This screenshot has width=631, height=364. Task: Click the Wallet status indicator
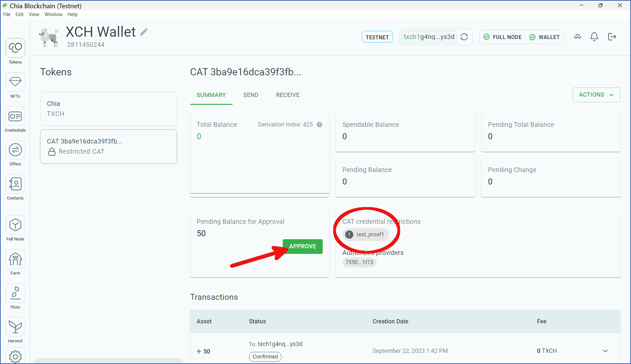(x=545, y=37)
